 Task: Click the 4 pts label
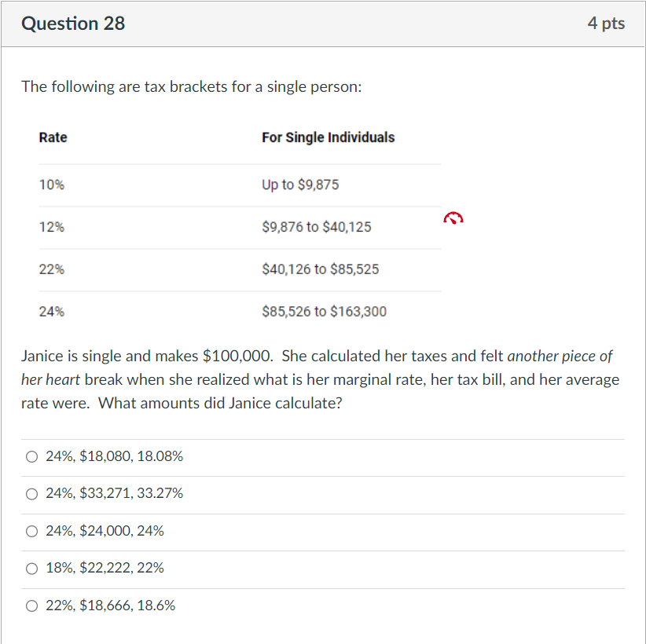(x=606, y=24)
